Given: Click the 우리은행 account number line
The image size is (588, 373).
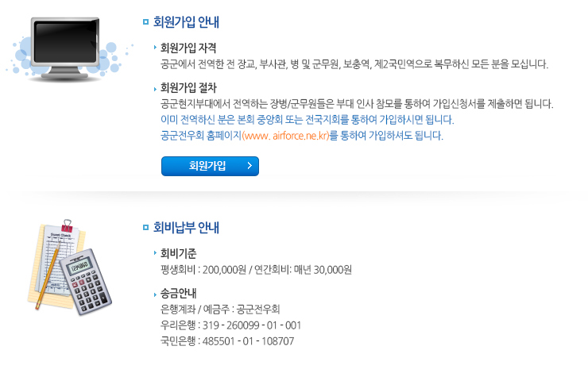Looking at the screenshot, I should [230, 325].
